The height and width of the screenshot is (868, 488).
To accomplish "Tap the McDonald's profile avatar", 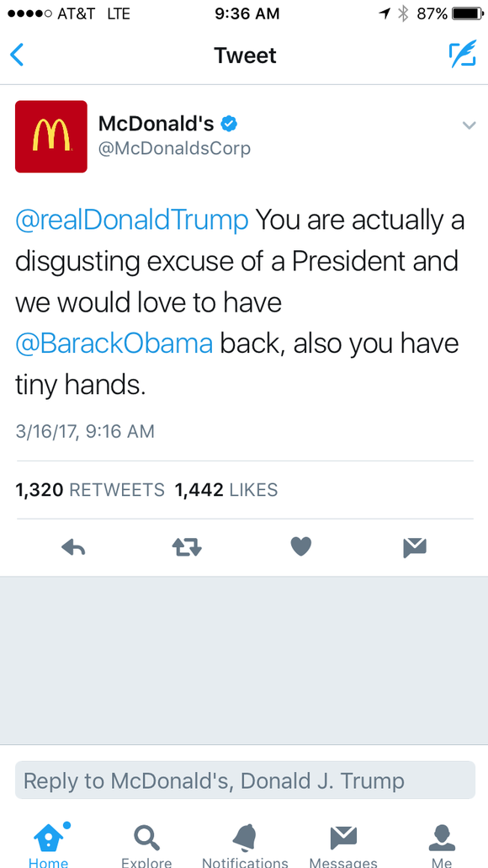I will [51, 136].
